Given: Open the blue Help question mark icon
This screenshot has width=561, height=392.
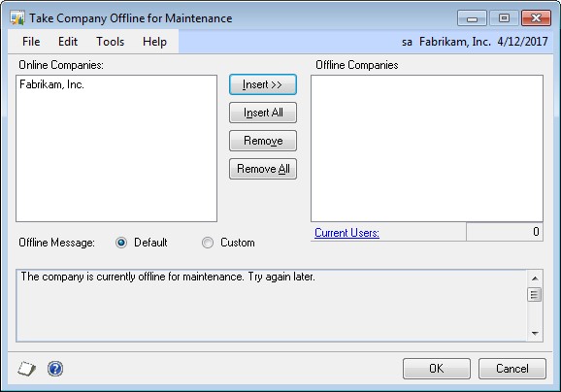Looking at the screenshot, I should pyautogui.click(x=55, y=369).
